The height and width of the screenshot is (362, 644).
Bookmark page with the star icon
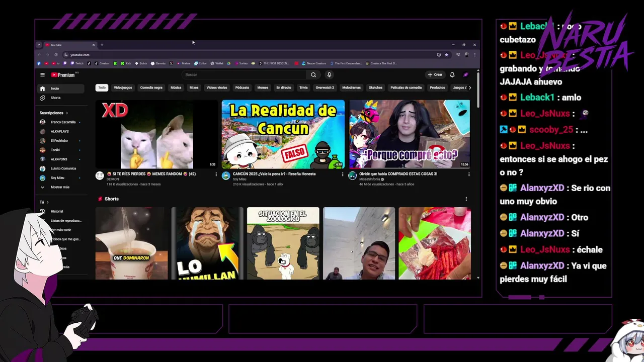coord(446,55)
